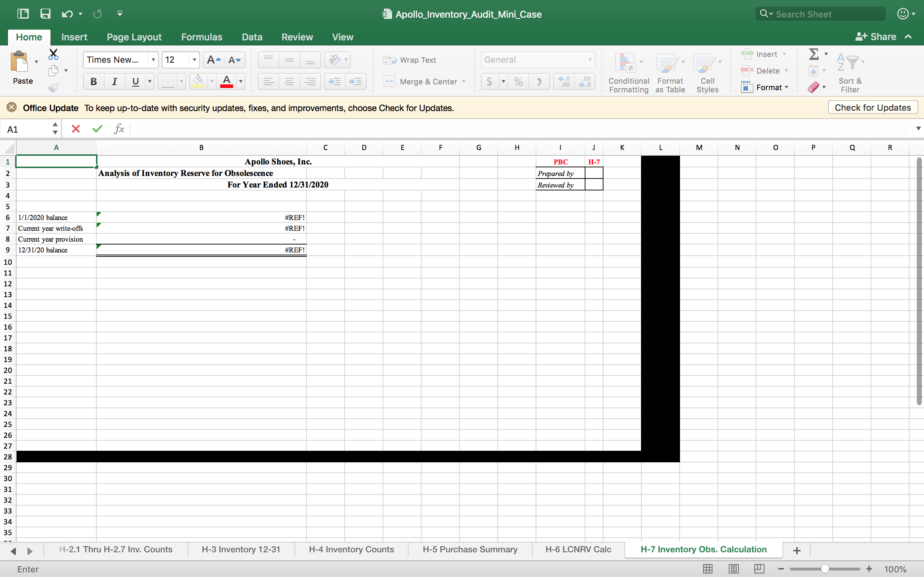The width and height of the screenshot is (924, 577).
Task: Click the Share button
Action: [876, 37]
